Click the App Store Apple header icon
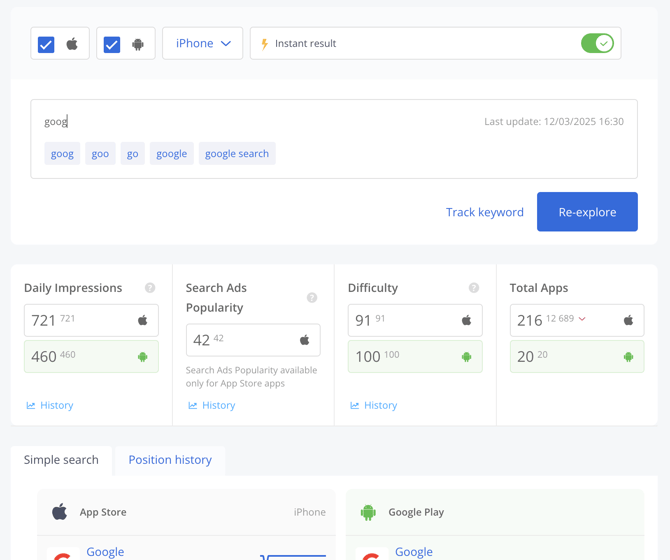This screenshot has width=670, height=560. [x=60, y=512]
